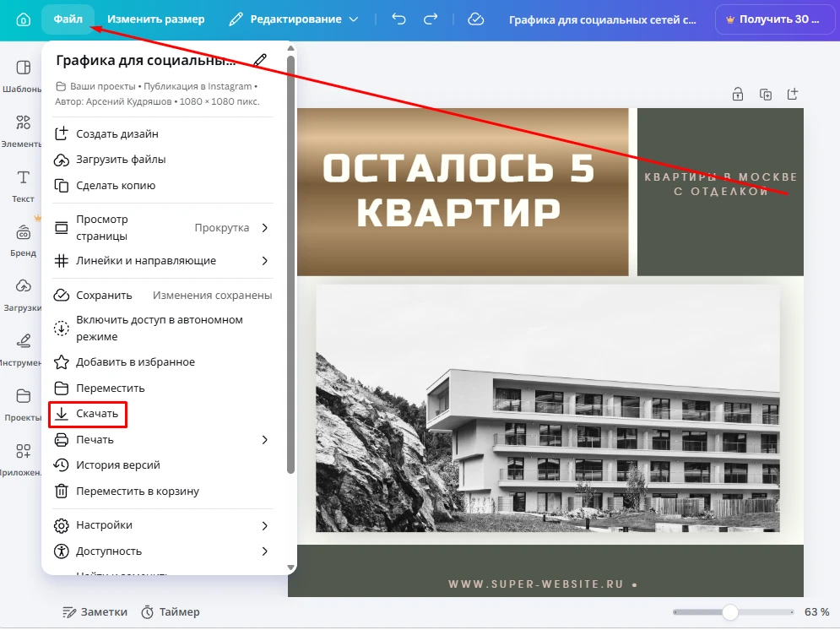Click the Изменить размер button
840x630 pixels.
tap(156, 19)
